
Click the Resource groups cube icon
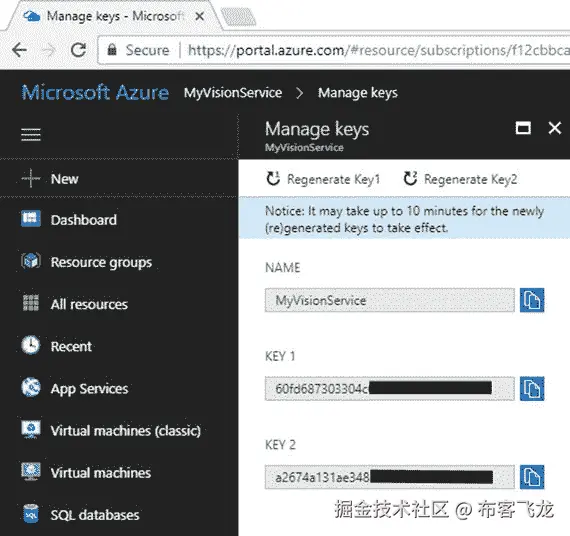click(31, 261)
